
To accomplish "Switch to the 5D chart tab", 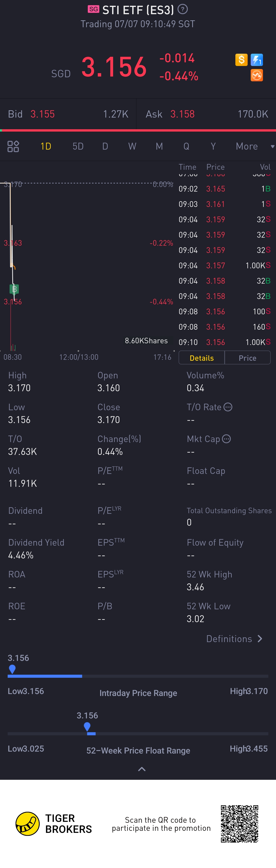I will pyautogui.click(x=78, y=146).
